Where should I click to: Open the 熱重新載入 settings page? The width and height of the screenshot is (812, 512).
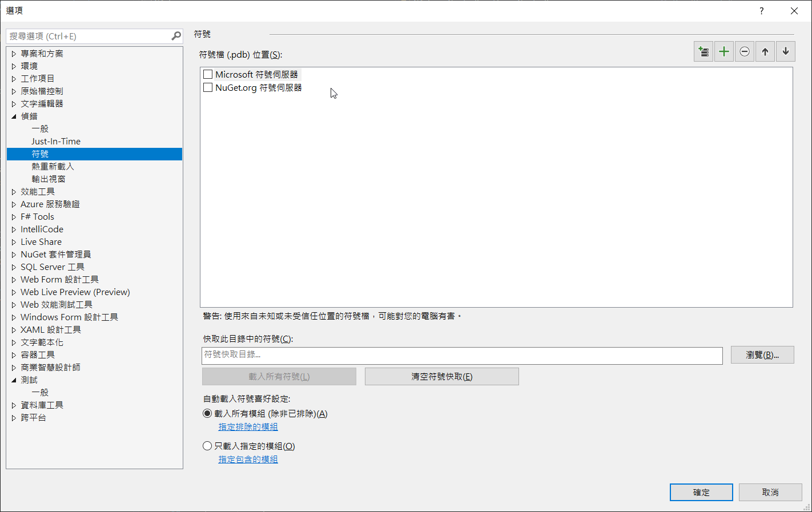point(53,167)
